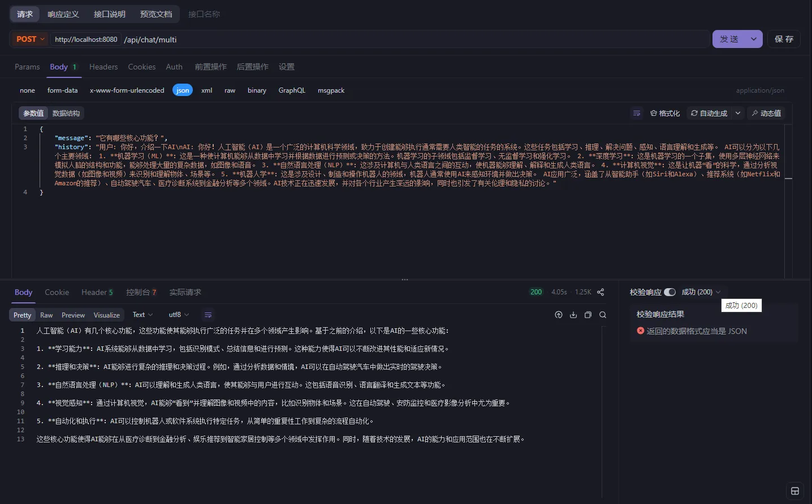Screen dimensions: 812x504
Task: Click the panel divider handle between request and response
Action: coord(405,280)
